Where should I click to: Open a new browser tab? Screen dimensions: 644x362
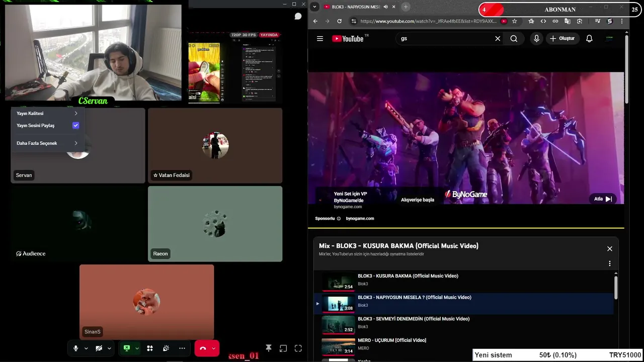point(406,7)
